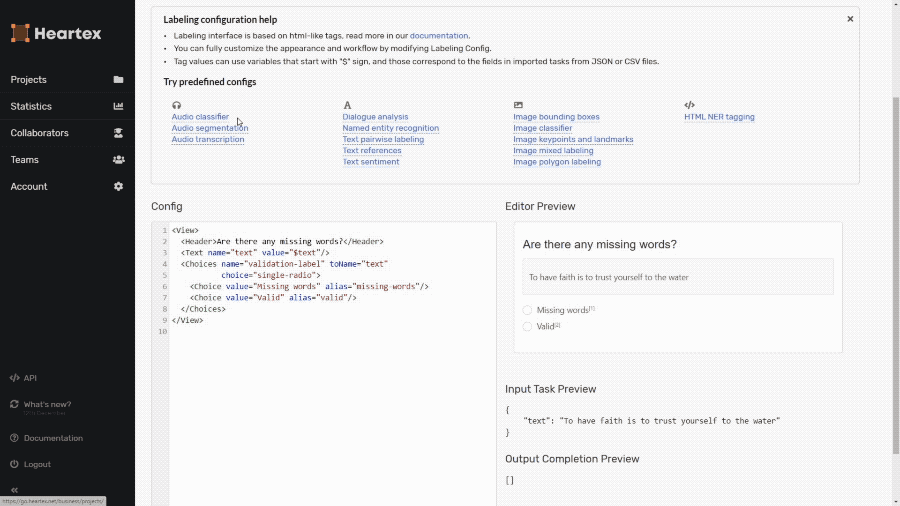Click the Account gear icon
Viewport: 900px width, 506px height.
point(118,186)
